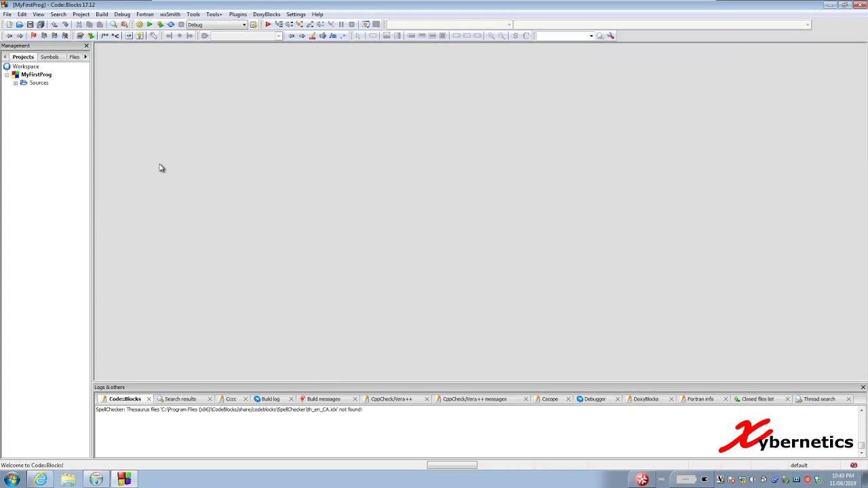Collapse the MyFirstProg project node
This screenshot has height=488, width=868.
pos(7,75)
